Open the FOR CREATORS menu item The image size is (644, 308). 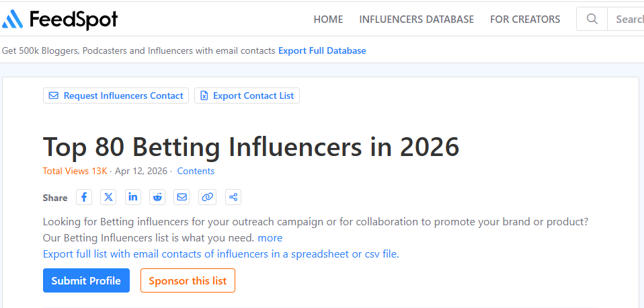pyautogui.click(x=525, y=20)
